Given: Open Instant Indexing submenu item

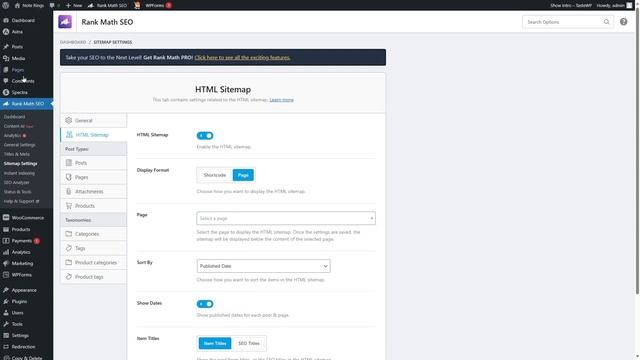Looking at the screenshot, I should click(19, 173).
